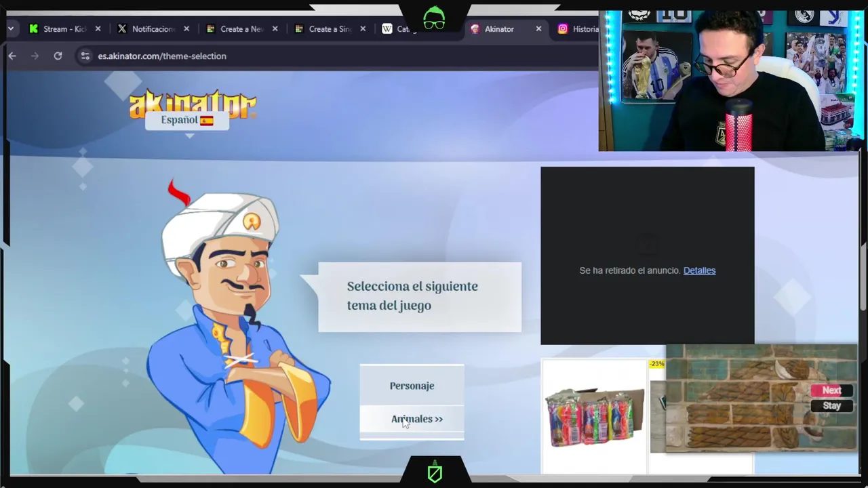Click the Stay button on the overlay
The image size is (868, 488).
pyautogui.click(x=832, y=406)
